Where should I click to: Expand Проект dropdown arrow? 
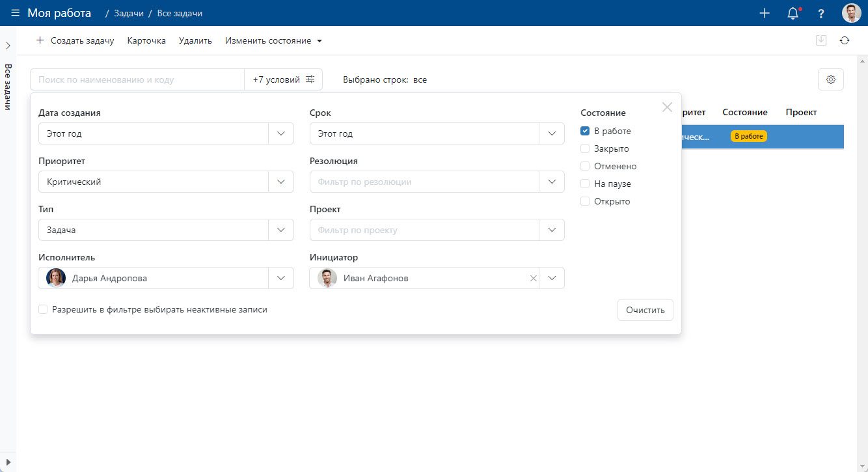(x=552, y=230)
